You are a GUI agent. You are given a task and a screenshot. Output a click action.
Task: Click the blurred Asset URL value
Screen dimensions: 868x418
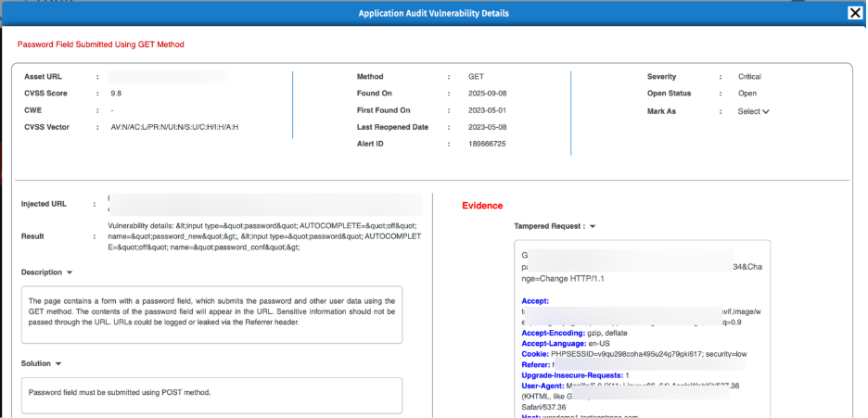[168, 77]
